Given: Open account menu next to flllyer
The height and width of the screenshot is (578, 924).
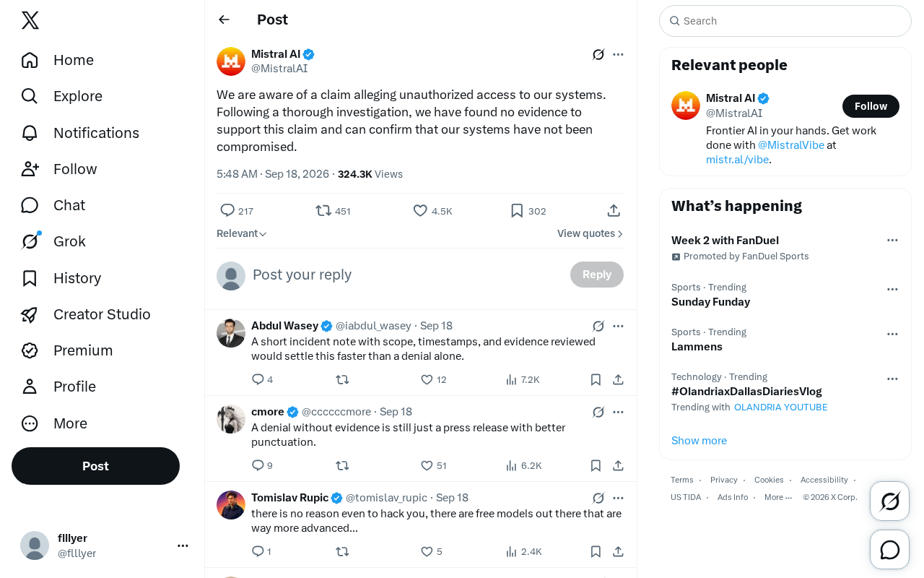Looking at the screenshot, I should [x=183, y=545].
